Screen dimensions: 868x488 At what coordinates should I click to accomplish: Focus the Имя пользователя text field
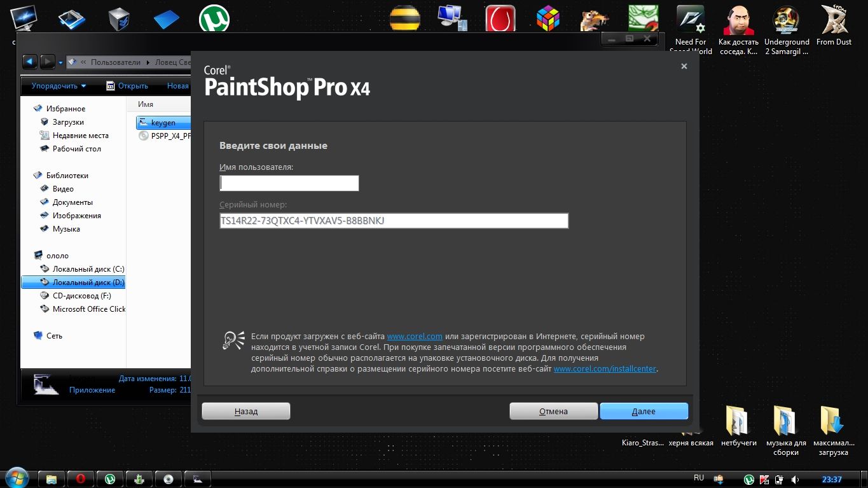(289, 183)
